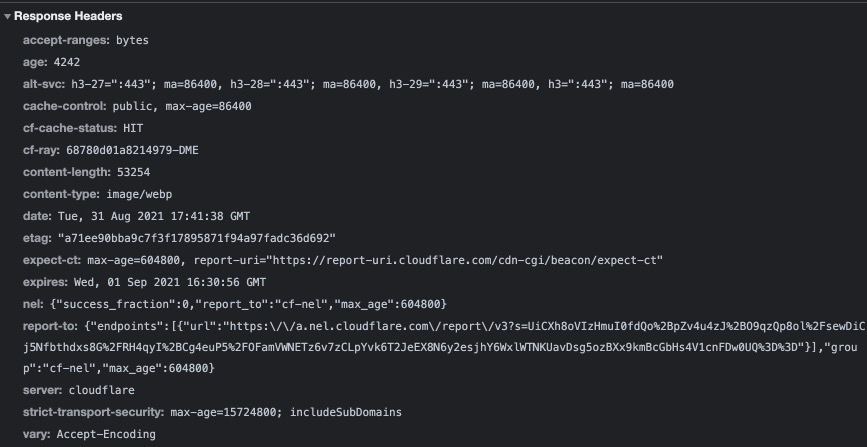
Task: Click the alt-svc header name
Action: [x=45, y=84]
